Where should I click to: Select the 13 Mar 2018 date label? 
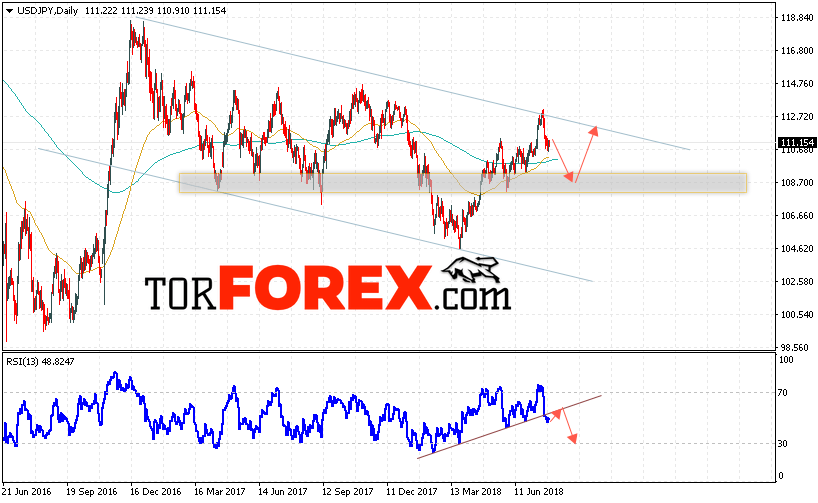click(476, 492)
